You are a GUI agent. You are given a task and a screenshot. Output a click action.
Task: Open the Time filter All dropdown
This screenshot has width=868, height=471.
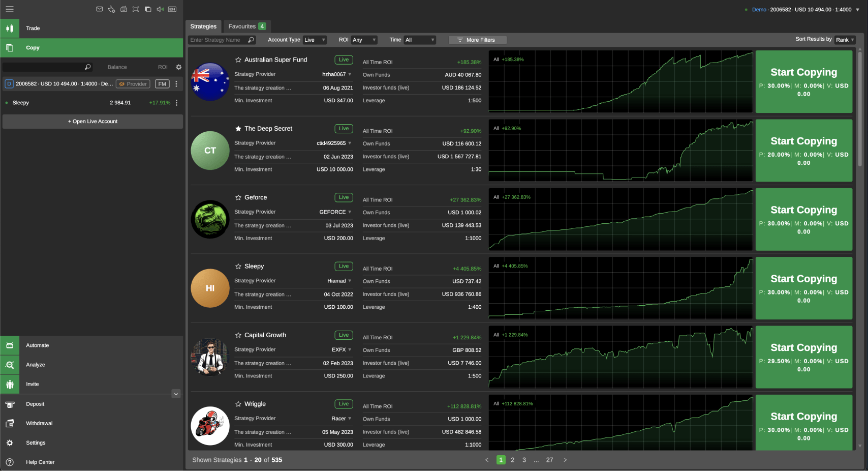coord(419,40)
